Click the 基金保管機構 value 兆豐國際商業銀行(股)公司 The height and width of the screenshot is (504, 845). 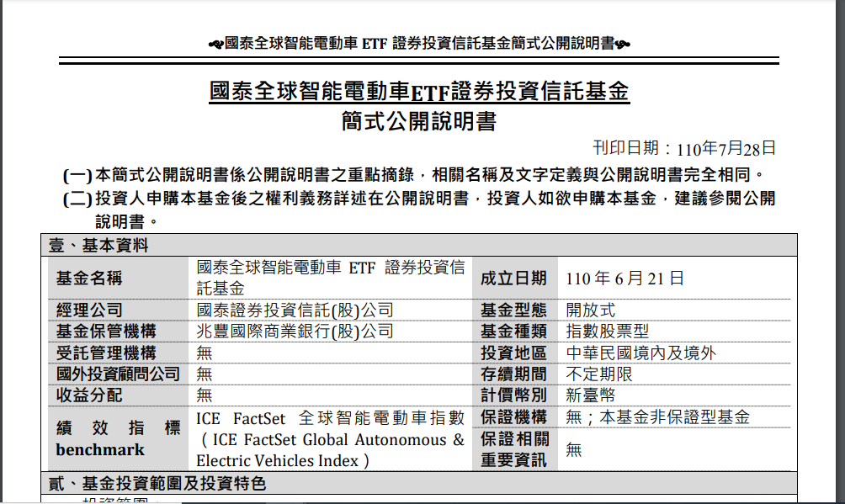[295, 332]
